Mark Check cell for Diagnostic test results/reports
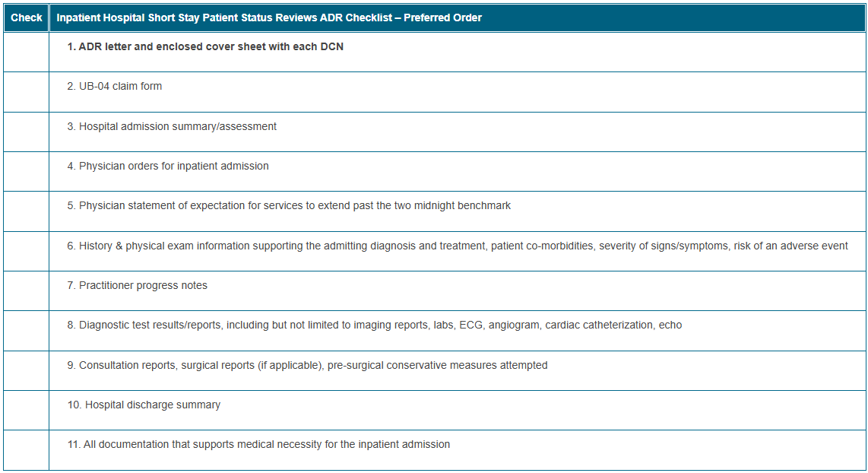This screenshot has width=868, height=473. pos(26,331)
